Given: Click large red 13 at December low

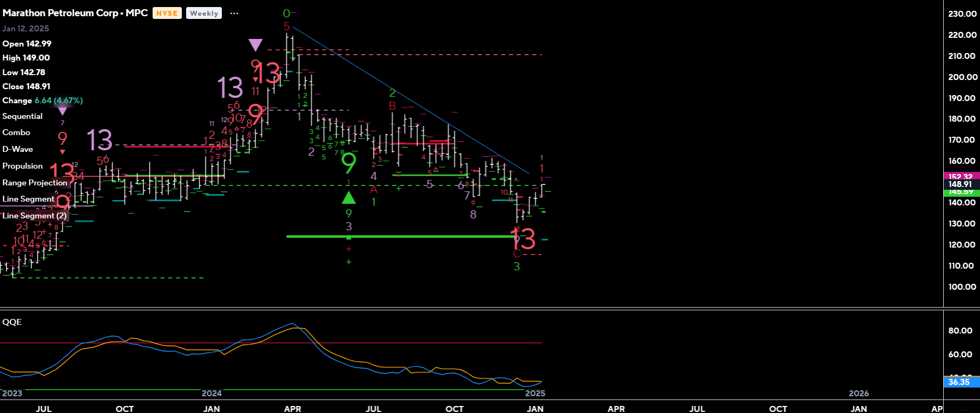Looking at the screenshot, I should click(x=523, y=239).
